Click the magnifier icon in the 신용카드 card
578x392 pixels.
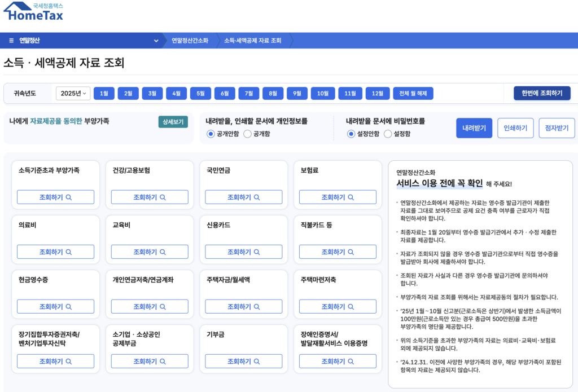(x=257, y=252)
